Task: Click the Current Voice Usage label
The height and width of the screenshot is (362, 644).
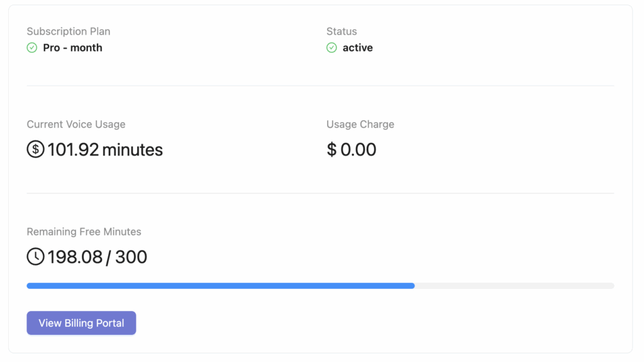Action: 76,124
